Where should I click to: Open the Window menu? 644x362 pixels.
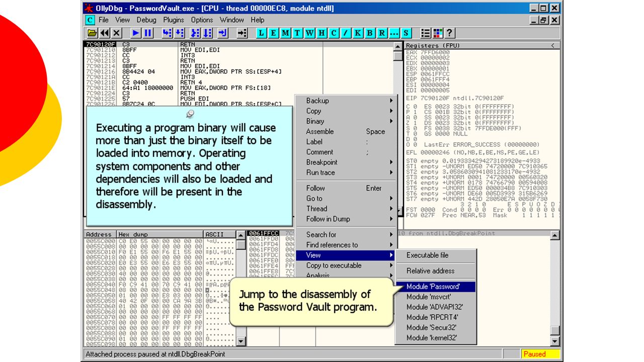(x=232, y=20)
